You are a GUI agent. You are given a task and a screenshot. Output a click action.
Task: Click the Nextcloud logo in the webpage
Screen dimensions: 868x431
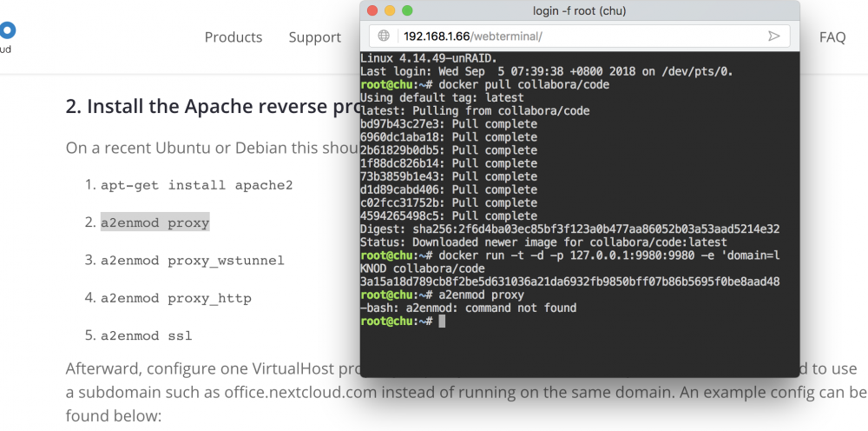click(x=7, y=36)
